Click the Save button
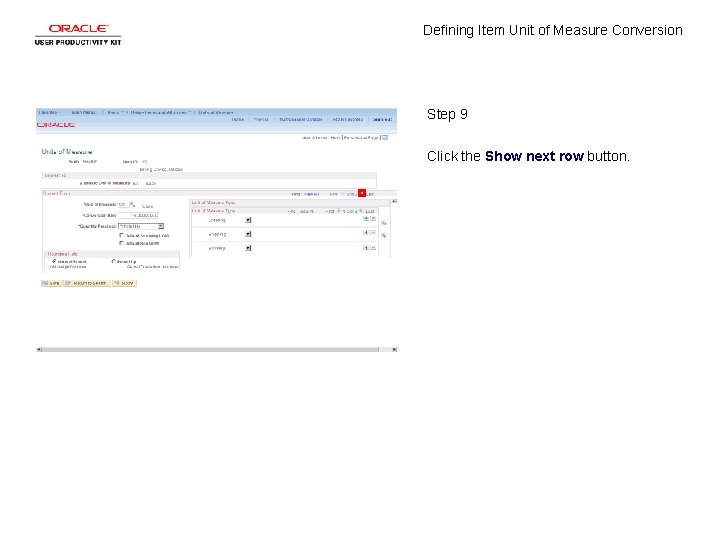This screenshot has width=720, height=540. tap(51, 283)
